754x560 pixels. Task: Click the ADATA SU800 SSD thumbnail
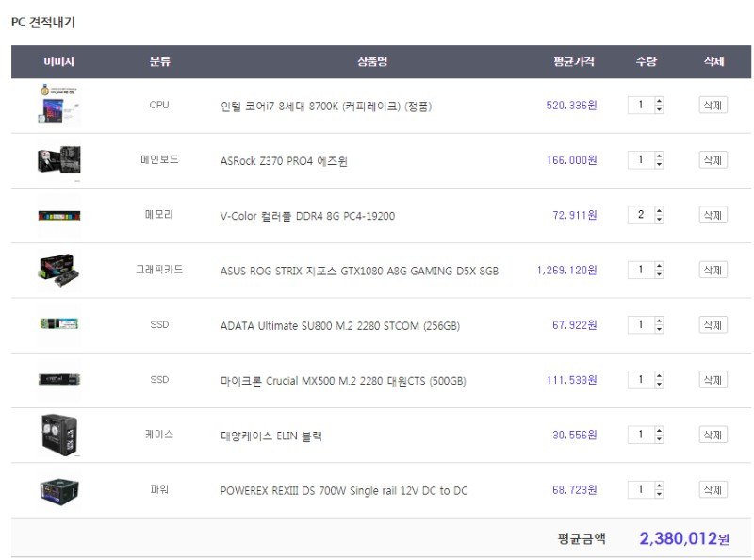click(58, 325)
